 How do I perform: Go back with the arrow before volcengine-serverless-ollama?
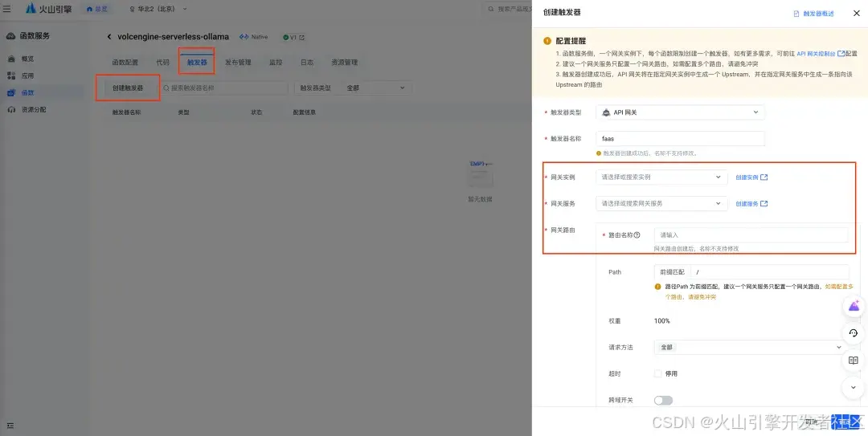pyautogui.click(x=109, y=37)
